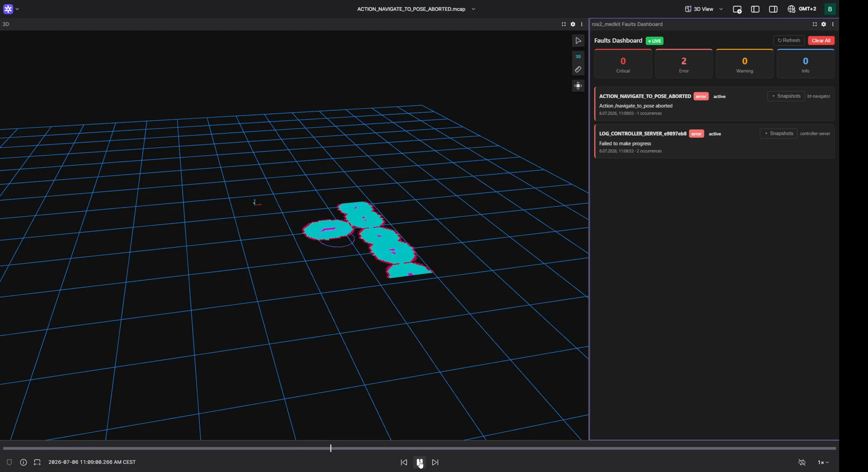The width and height of the screenshot is (868, 472).
Task: Toggle the left sidebar icon
Action: point(755,9)
